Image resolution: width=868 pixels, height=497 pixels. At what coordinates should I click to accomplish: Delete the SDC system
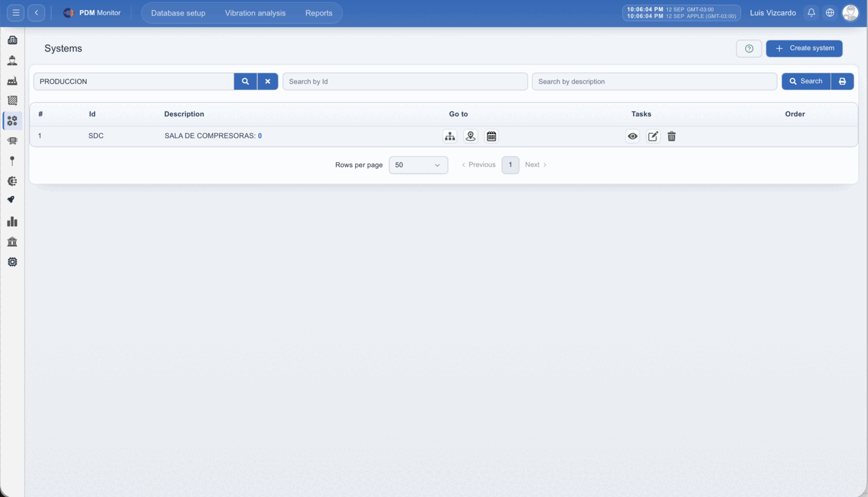[x=671, y=136]
